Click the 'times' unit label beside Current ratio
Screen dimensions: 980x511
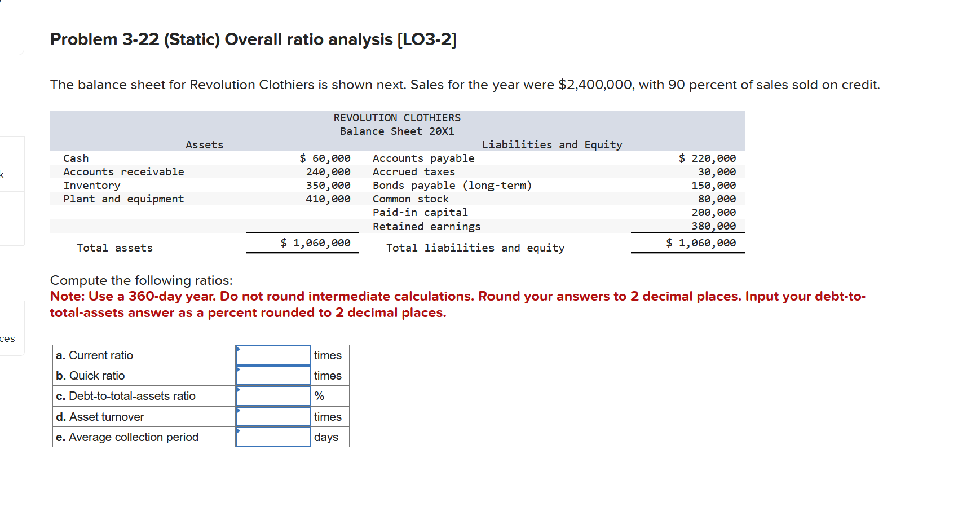tap(328, 355)
